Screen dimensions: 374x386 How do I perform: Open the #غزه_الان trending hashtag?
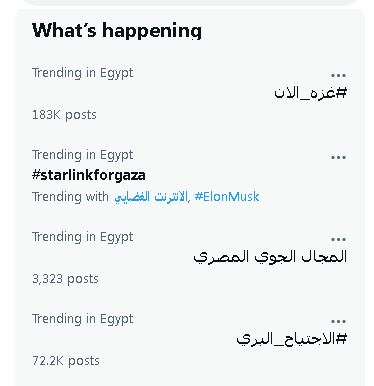pos(310,93)
